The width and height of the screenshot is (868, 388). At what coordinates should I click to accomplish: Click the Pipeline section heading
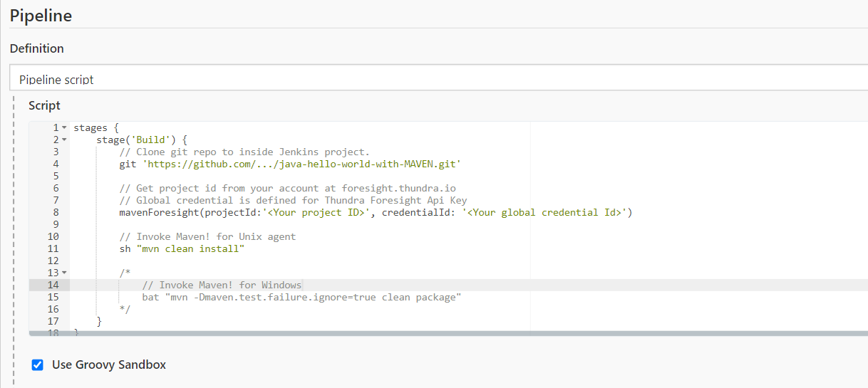point(41,15)
